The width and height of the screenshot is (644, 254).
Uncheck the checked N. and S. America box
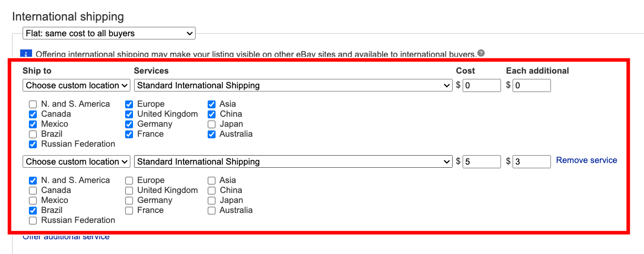pyautogui.click(x=33, y=180)
